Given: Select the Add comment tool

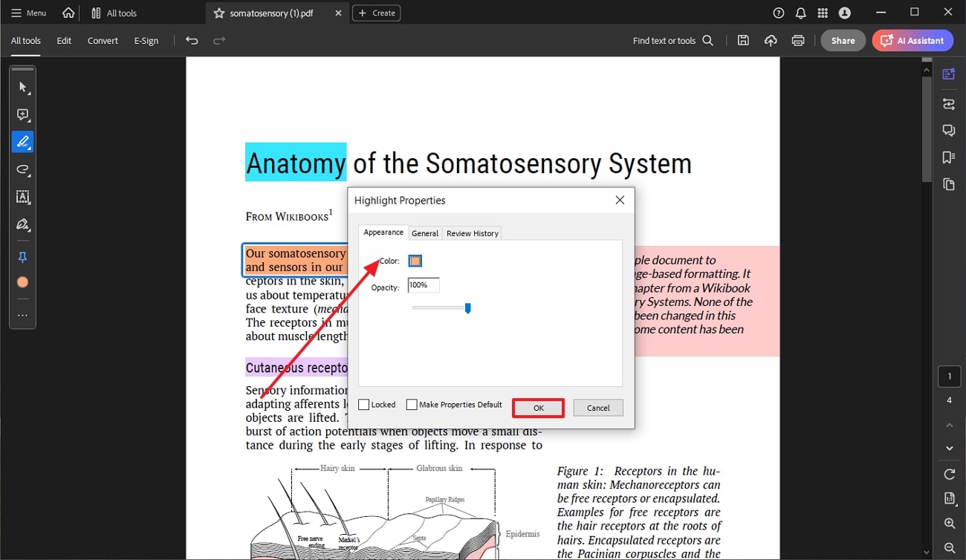Looking at the screenshot, I should [22, 114].
